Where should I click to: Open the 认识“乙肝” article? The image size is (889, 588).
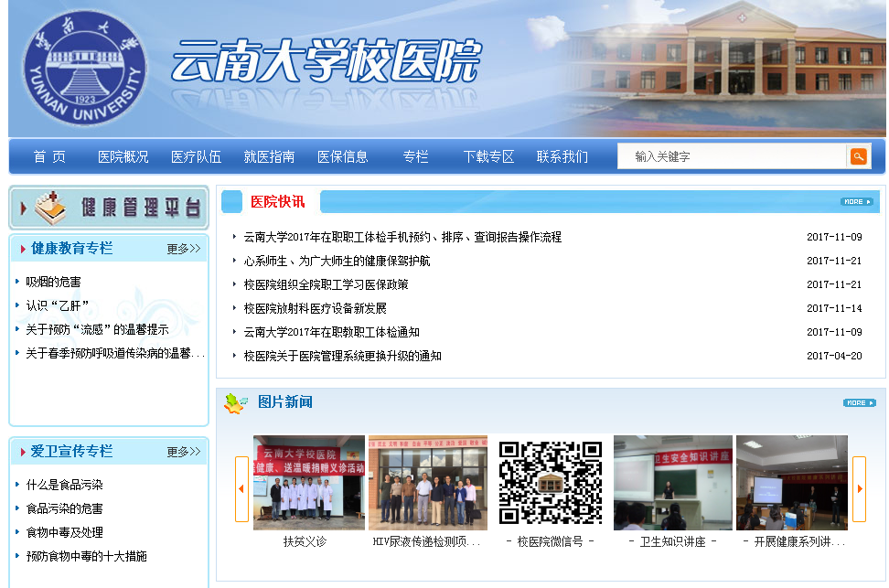pyautogui.click(x=58, y=305)
